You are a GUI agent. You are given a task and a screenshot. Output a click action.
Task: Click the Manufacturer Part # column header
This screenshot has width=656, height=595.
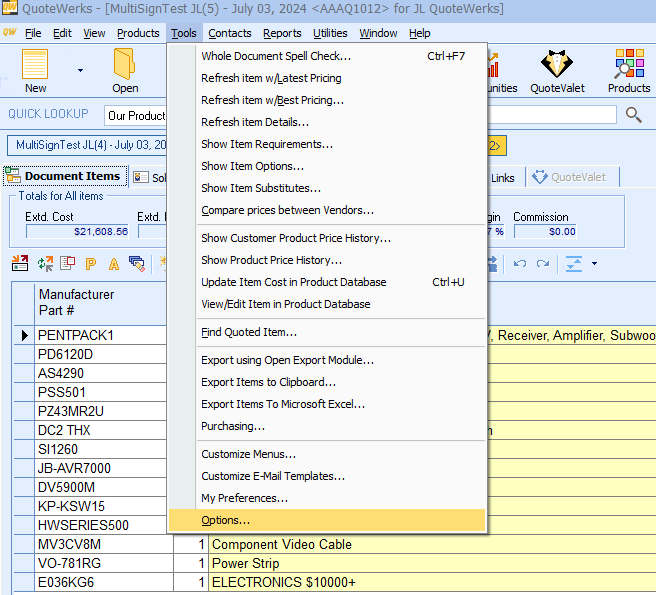[x=100, y=303]
